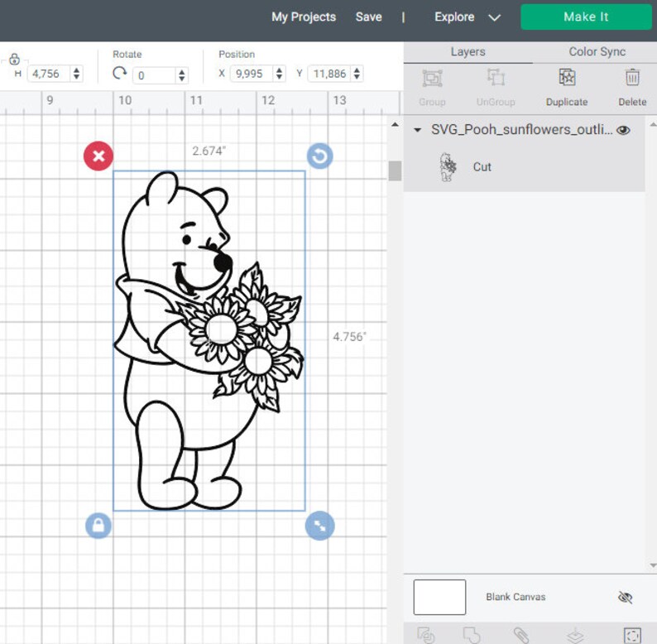Click the Weld icon at panel bottom
The width and height of the screenshot is (657, 644).
coord(472,635)
